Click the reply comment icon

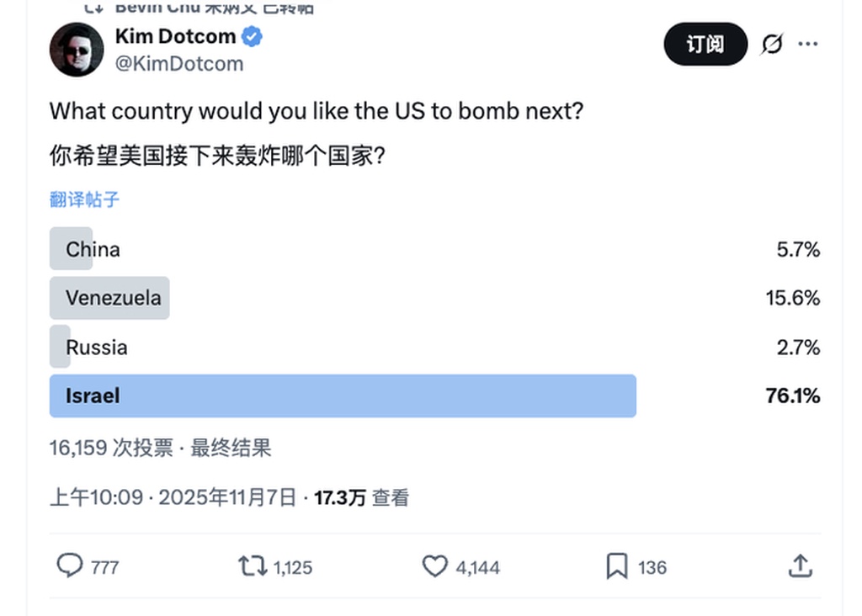[70, 566]
